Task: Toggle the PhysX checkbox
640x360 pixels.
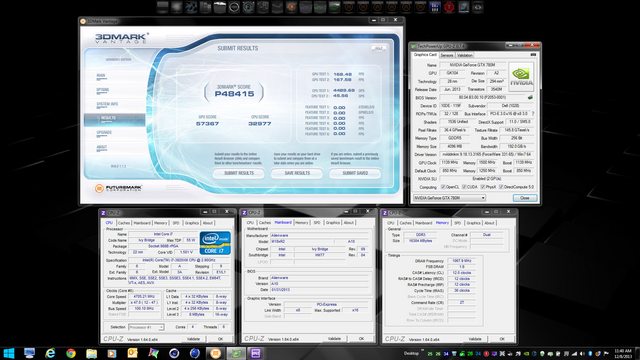Action: coord(482,187)
